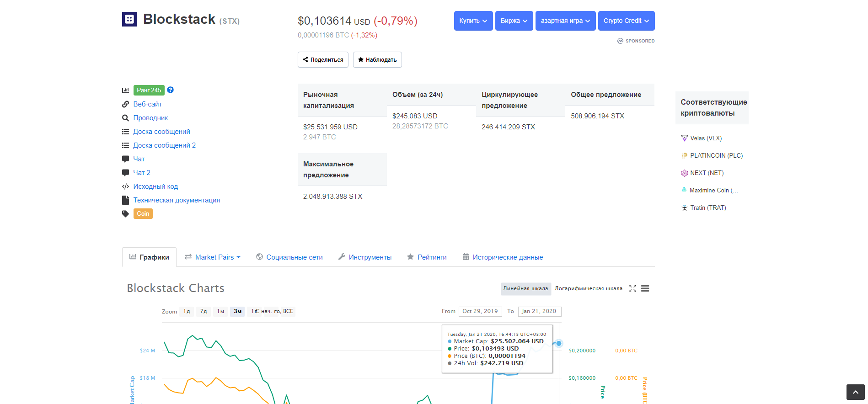Viewport: 868px width, 404px height.
Task: Open the Проводник link
Action: tap(150, 118)
